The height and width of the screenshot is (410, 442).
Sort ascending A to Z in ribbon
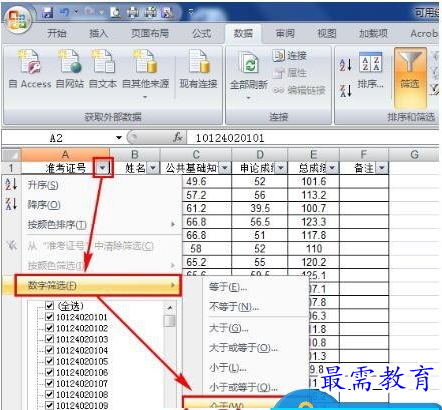coord(346,64)
